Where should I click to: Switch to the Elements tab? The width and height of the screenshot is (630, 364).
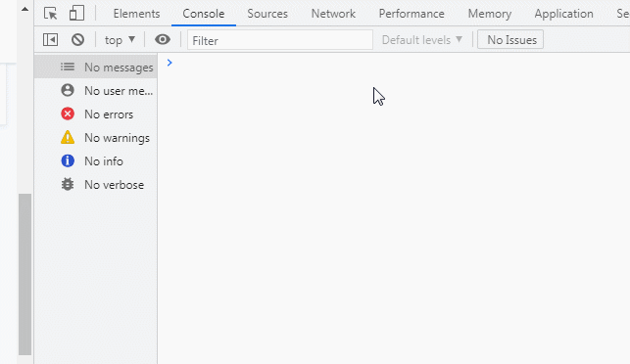tap(136, 14)
